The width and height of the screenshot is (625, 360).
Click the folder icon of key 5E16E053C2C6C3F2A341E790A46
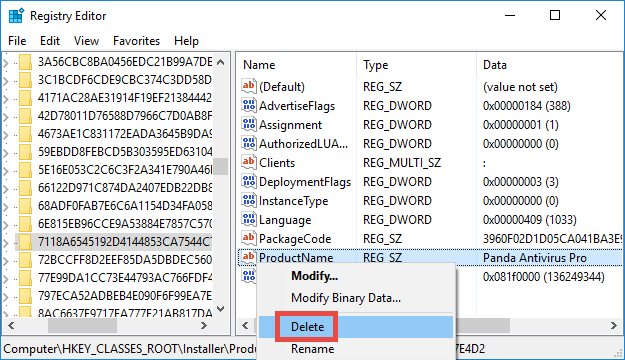(x=25, y=170)
